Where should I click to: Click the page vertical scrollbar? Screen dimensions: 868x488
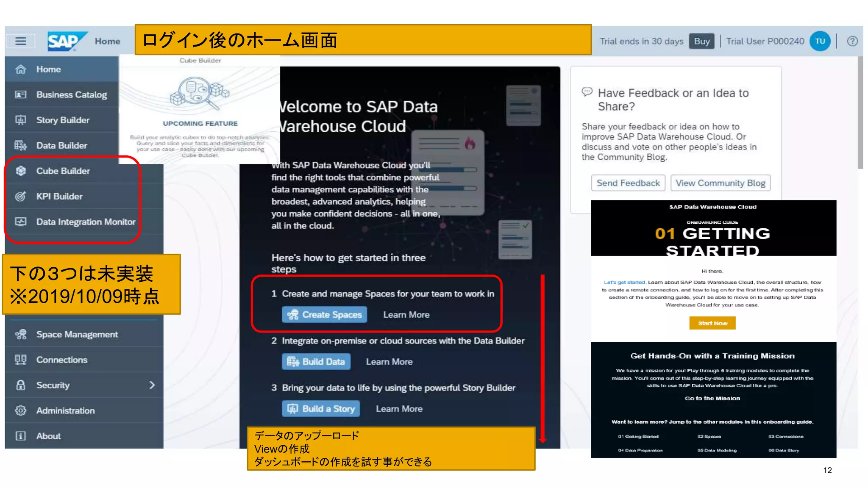tap(860, 112)
